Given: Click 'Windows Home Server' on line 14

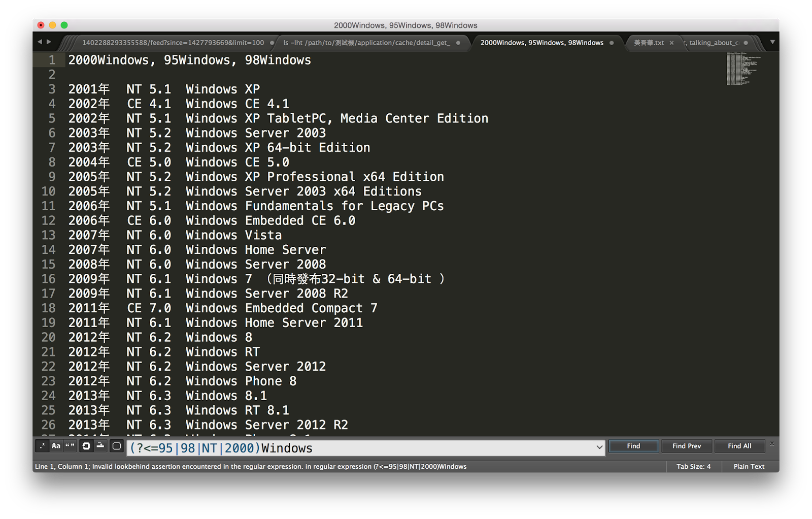Looking at the screenshot, I should [256, 250].
